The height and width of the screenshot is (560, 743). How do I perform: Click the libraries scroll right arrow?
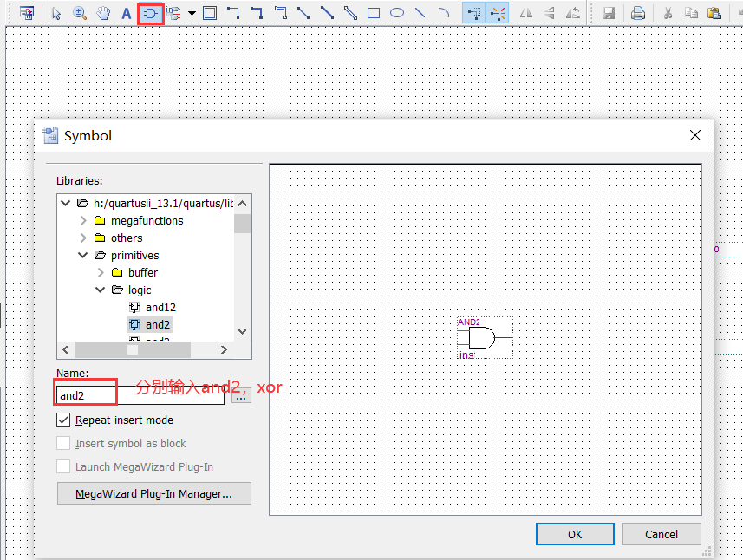(x=224, y=349)
